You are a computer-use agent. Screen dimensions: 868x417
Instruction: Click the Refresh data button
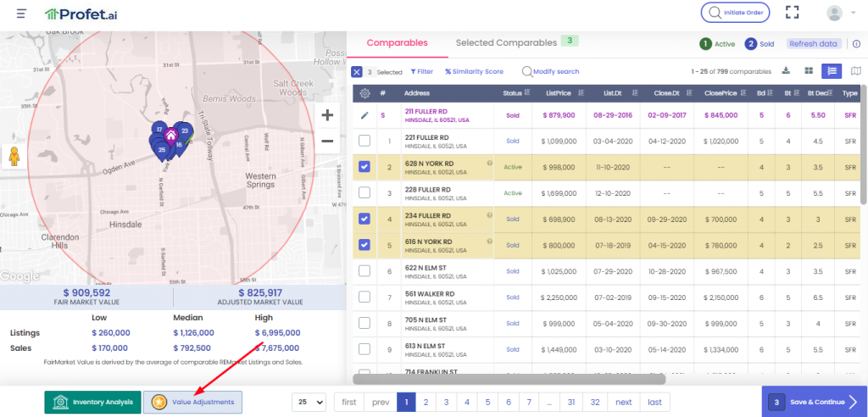coord(814,44)
